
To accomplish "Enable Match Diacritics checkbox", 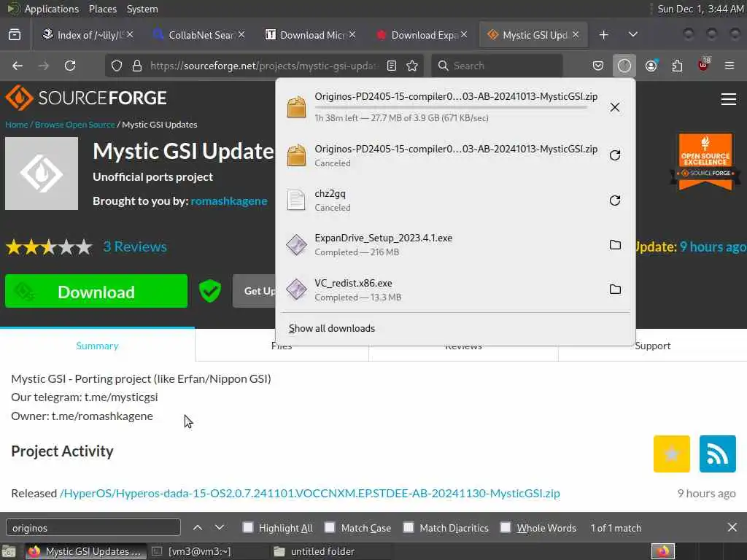I will [409, 528].
